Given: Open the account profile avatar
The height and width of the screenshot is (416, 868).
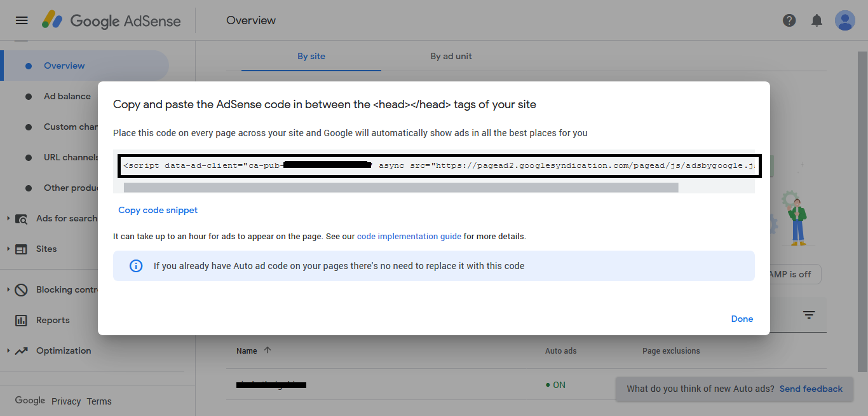Looking at the screenshot, I should [x=844, y=20].
